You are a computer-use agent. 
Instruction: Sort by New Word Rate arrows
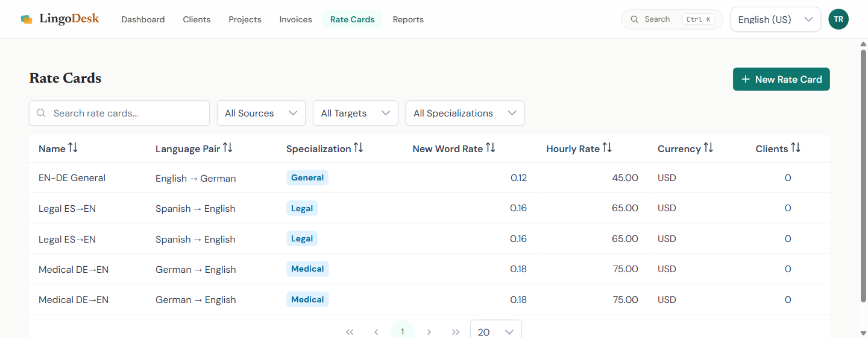click(491, 148)
